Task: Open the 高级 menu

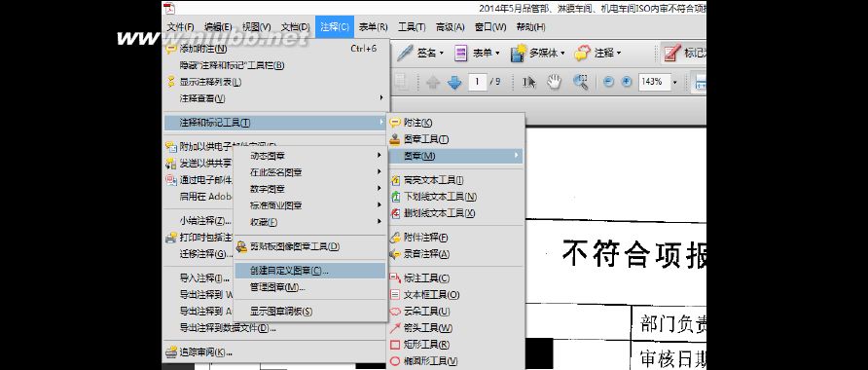Action: [450, 26]
